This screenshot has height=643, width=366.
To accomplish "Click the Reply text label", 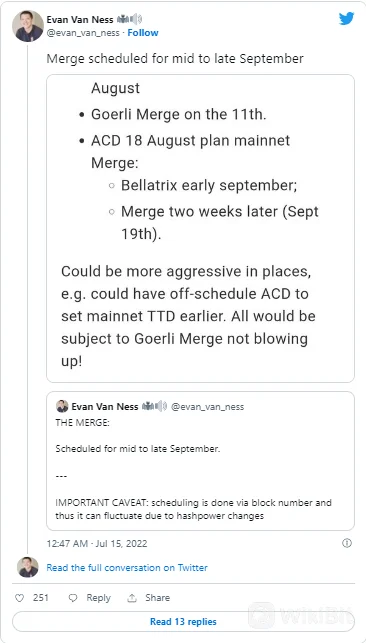I will [x=98, y=598].
